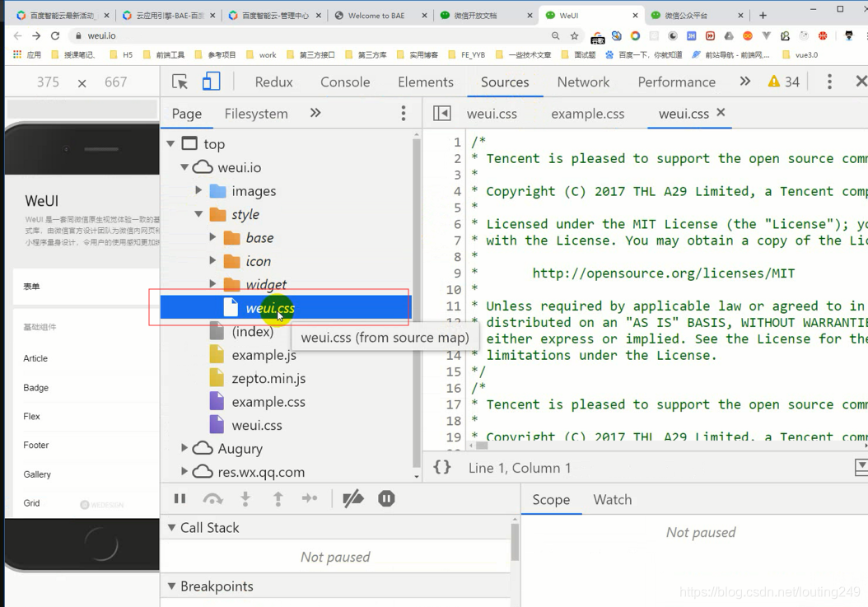Close the active weui.css editor tab
The image size is (868, 607).
pos(721,113)
